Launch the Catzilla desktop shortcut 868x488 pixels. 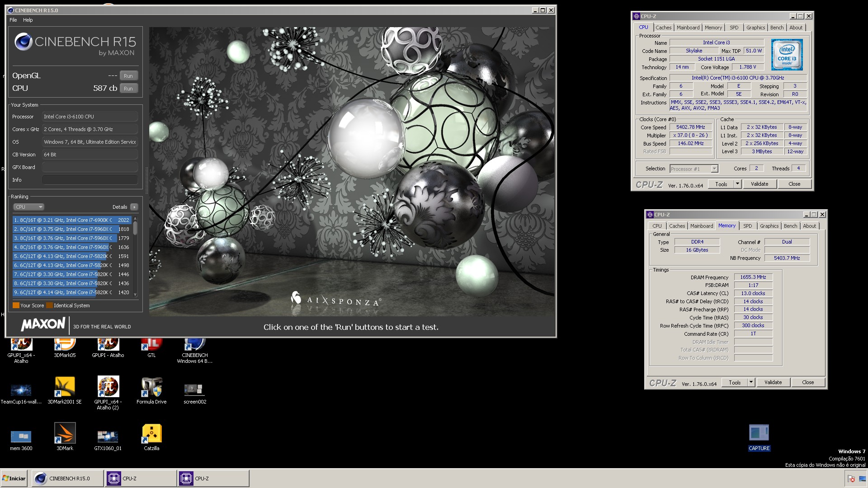151,437
